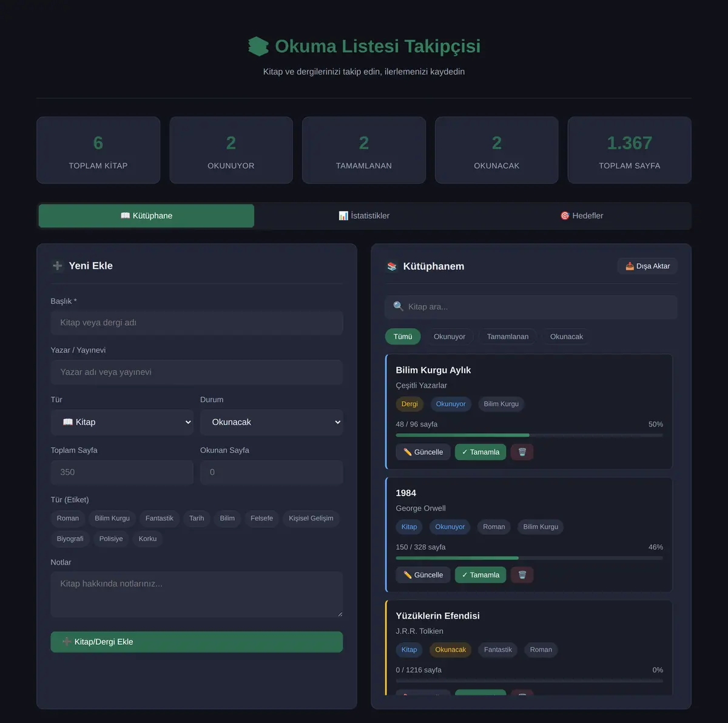Screen dimensions: 728x723
Task: Open the Tür dropdown showing Kitap
Action: pyautogui.click(x=122, y=422)
